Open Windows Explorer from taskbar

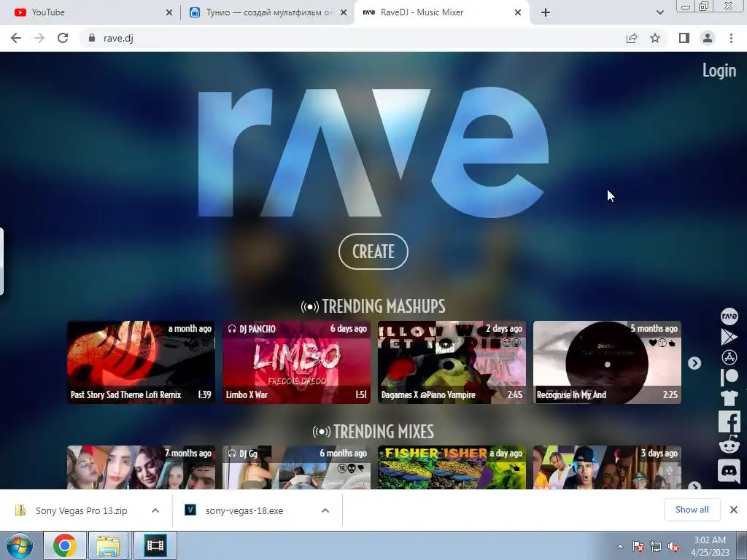(x=108, y=545)
